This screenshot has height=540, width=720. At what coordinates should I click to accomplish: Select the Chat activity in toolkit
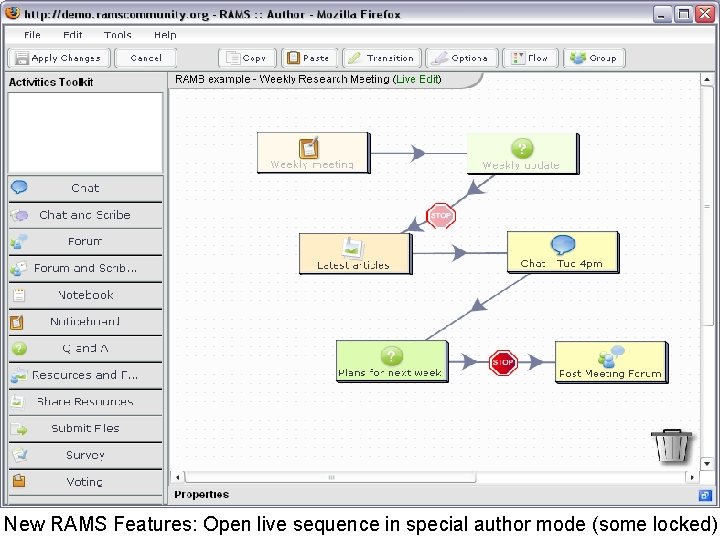click(85, 188)
